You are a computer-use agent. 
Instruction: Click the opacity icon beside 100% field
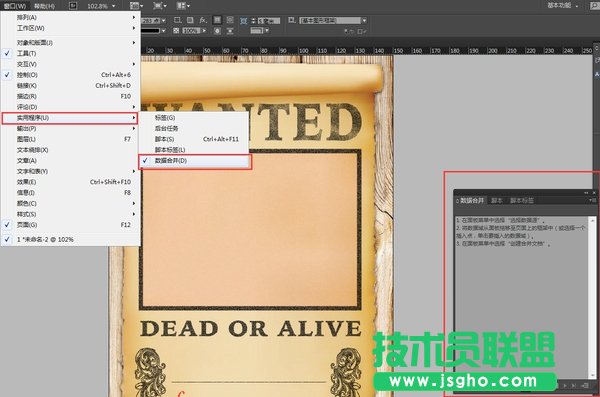(176, 31)
